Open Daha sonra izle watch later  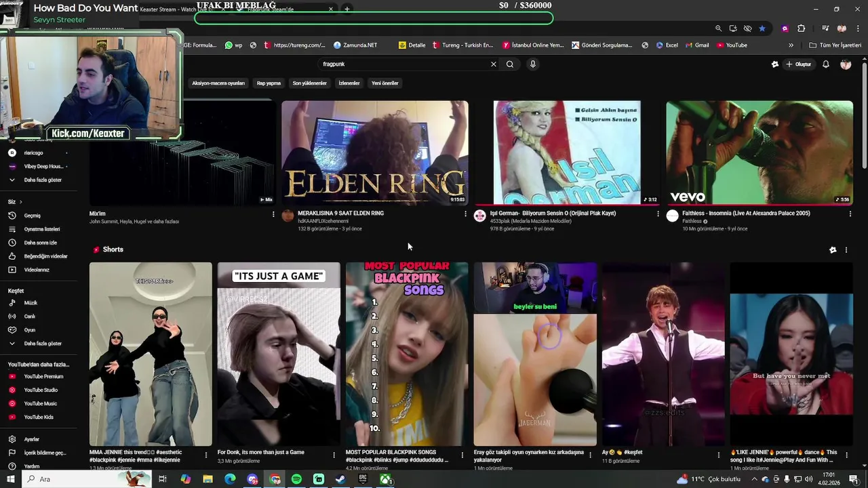coord(40,243)
